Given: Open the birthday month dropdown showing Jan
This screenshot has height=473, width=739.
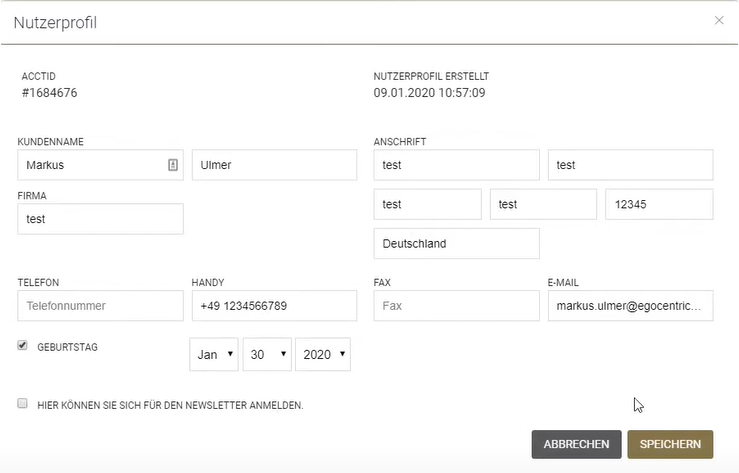Looking at the screenshot, I should coord(214,354).
